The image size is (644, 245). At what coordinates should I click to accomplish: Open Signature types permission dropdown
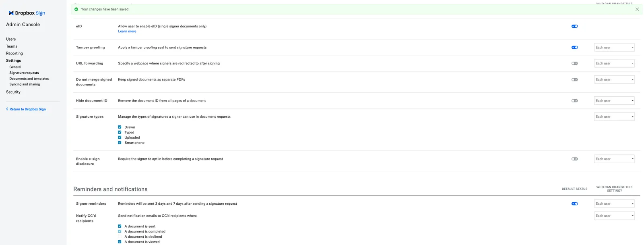[x=614, y=116]
